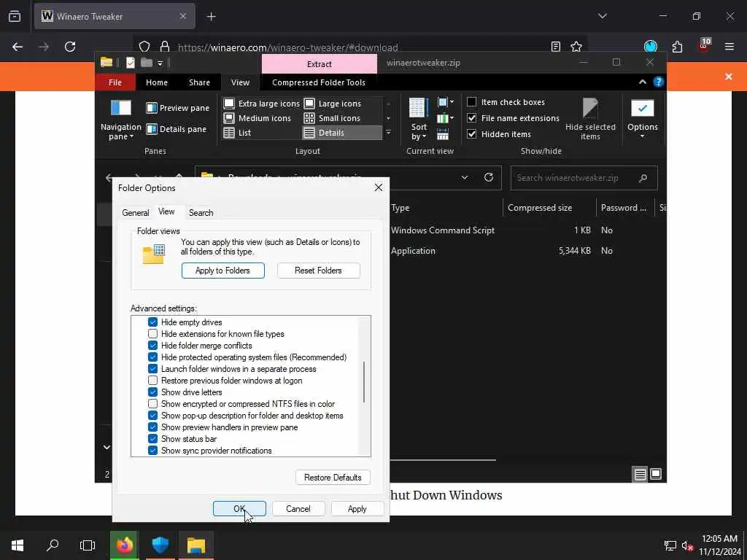Screen dimensions: 747x560
Task: Check Hide extensions for known file types
Action: coord(153,334)
